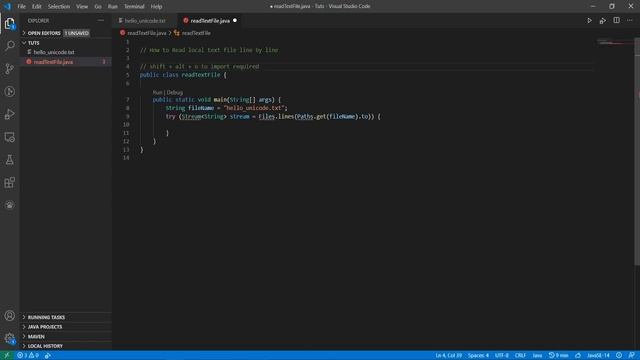Viewport: 640px width, 360px height.
Task: Click the 9 min timer status item
Action: [x=558, y=355]
